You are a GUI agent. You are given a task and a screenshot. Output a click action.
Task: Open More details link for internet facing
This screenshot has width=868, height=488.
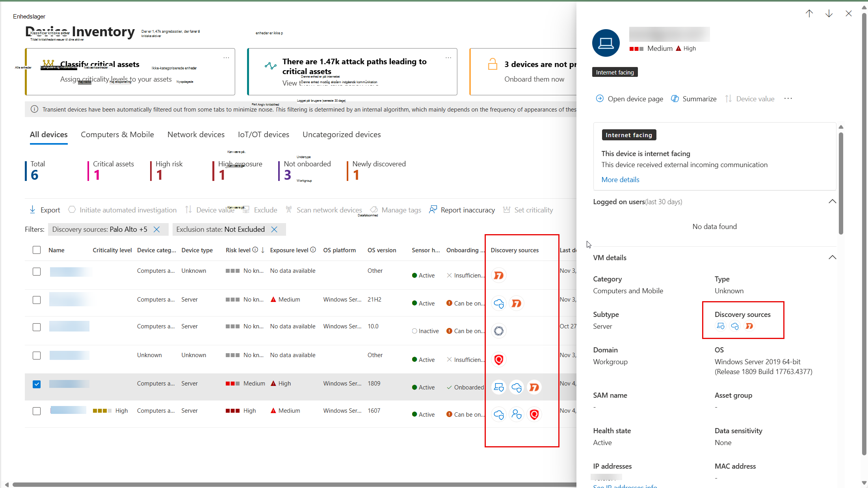click(620, 180)
